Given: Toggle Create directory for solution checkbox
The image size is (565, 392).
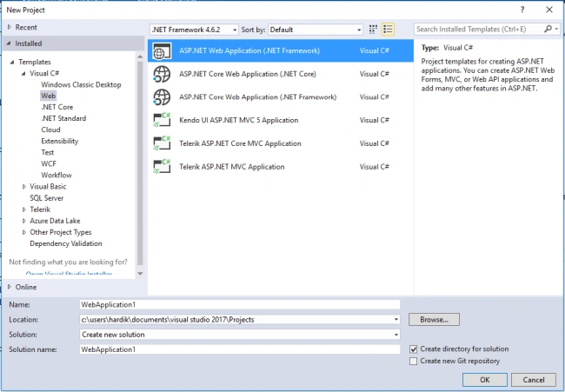Looking at the screenshot, I should tap(414, 349).
